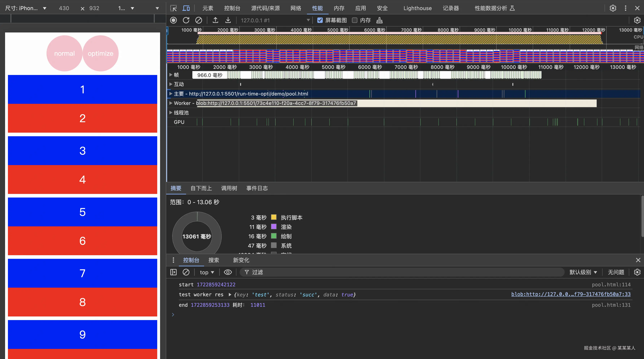Viewport: 644px width, 359px height.
Task: Click the reload and record icon
Action: click(186, 20)
